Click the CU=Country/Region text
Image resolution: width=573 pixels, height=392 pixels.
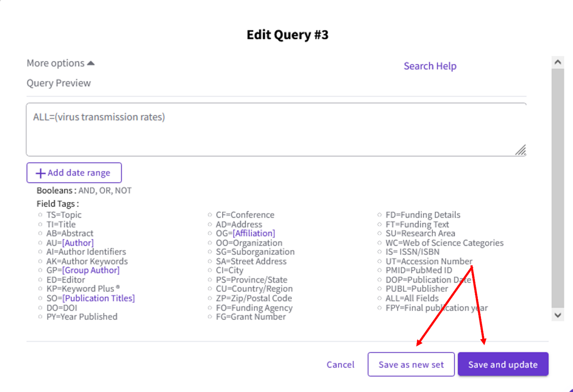tap(254, 289)
